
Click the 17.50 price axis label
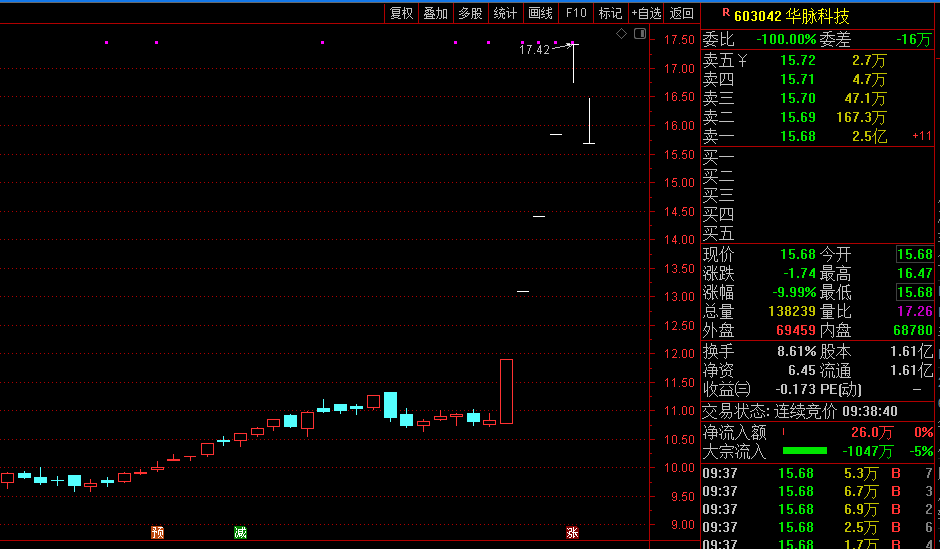click(x=680, y=40)
